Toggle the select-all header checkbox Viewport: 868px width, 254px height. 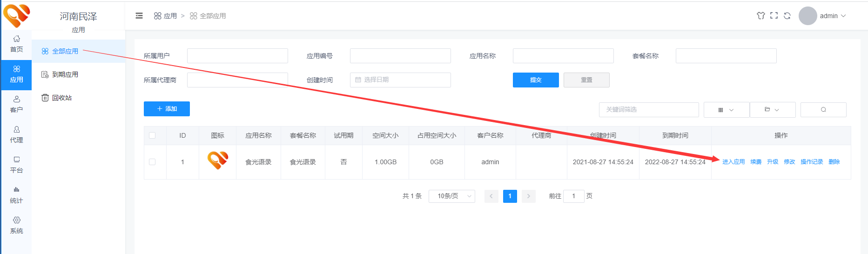click(x=152, y=135)
